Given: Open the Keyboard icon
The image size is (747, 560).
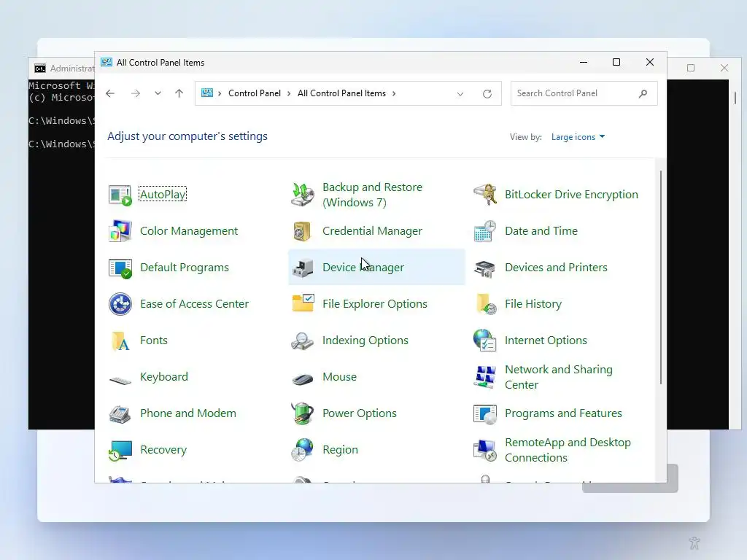Looking at the screenshot, I should click(x=120, y=379).
